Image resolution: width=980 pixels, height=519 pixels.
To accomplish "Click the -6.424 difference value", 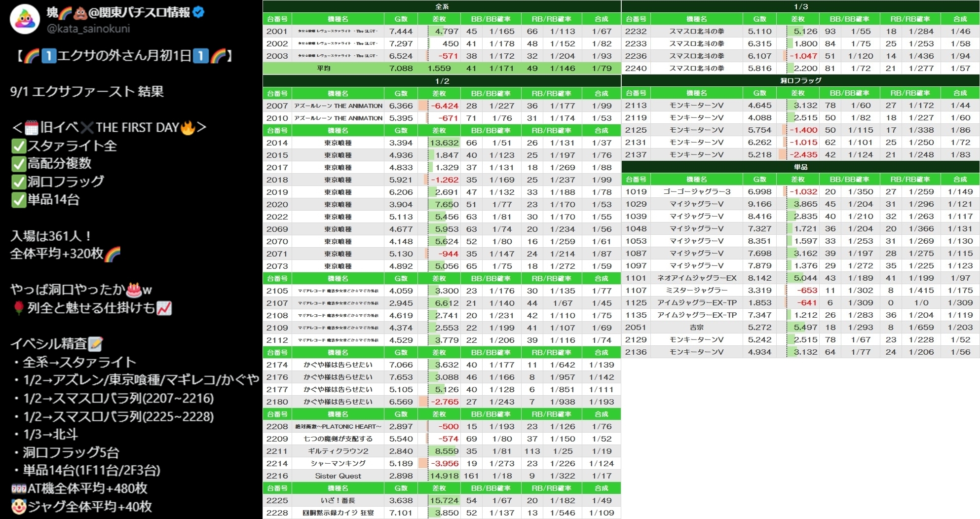I will coord(445,106).
